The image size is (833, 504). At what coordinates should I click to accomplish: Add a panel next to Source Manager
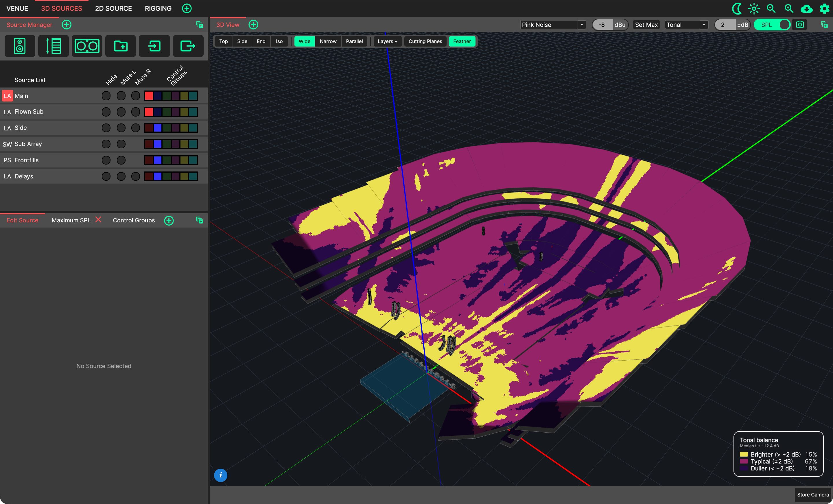67,25
